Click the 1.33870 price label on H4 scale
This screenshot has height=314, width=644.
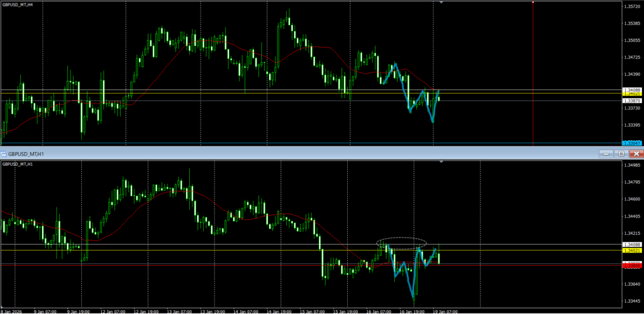pyautogui.click(x=631, y=101)
